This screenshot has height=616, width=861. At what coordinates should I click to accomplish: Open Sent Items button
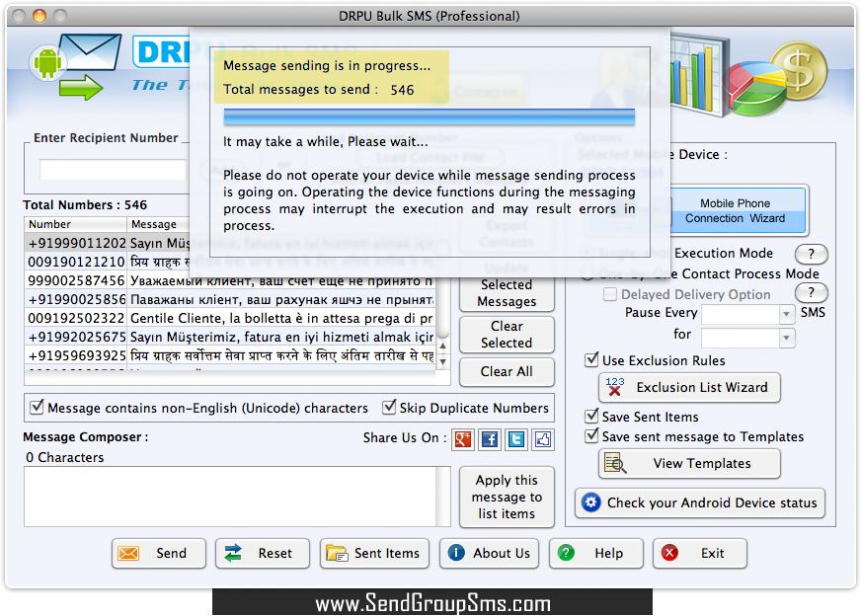tap(375, 553)
